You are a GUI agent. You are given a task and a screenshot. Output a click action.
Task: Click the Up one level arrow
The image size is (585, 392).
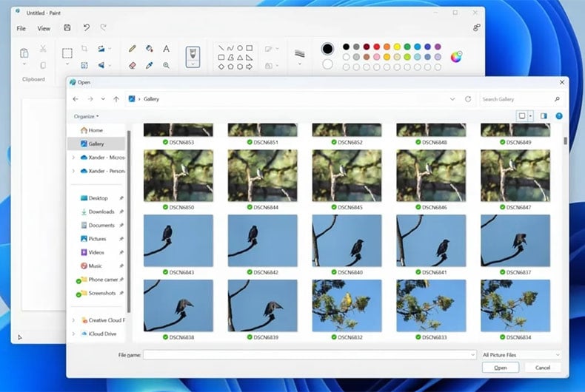116,99
